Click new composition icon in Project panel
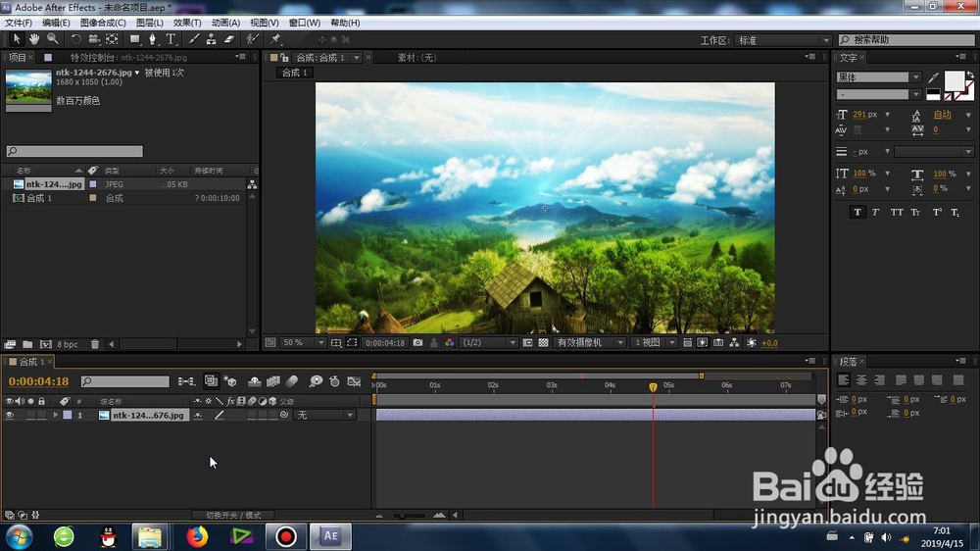This screenshot has height=551, width=980. click(46, 344)
